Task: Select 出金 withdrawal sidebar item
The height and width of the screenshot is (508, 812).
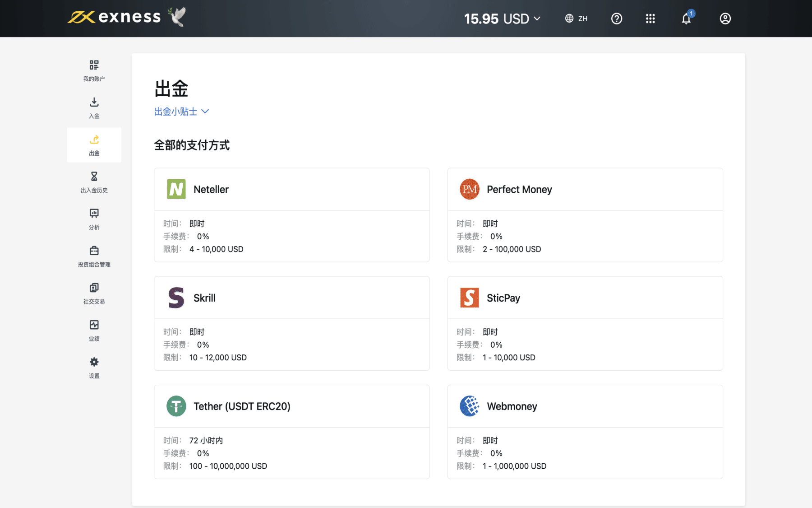Action: tap(94, 145)
